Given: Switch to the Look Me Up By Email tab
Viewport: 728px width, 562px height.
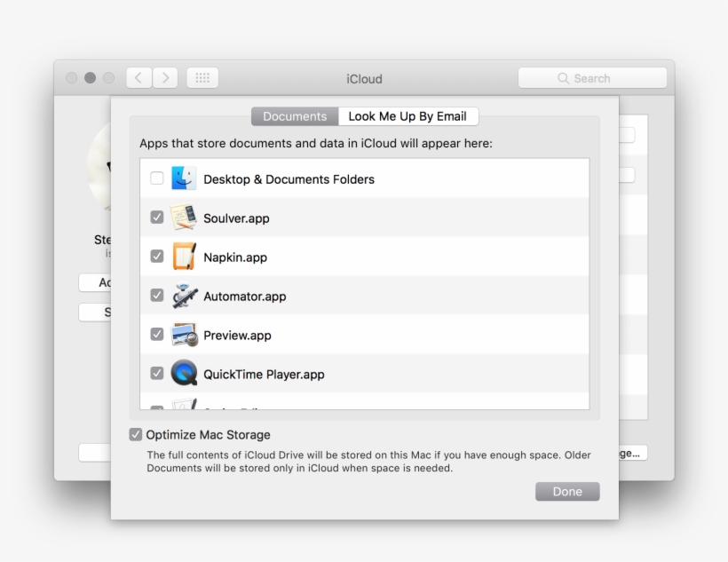Looking at the screenshot, I should (x=405, y=115).
